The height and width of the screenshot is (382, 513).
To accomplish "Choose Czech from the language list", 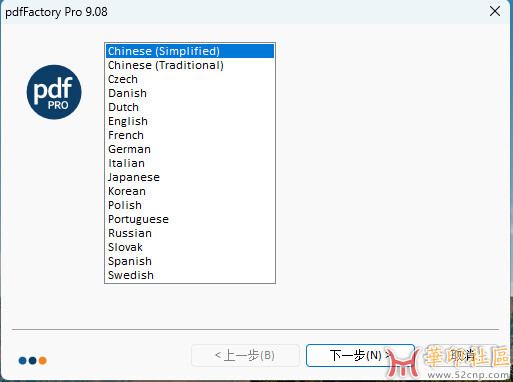I will 190,79.
